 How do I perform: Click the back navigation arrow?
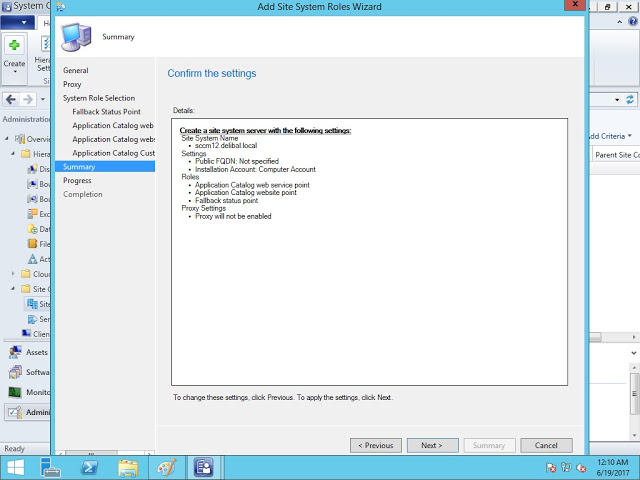click(11, 99)
